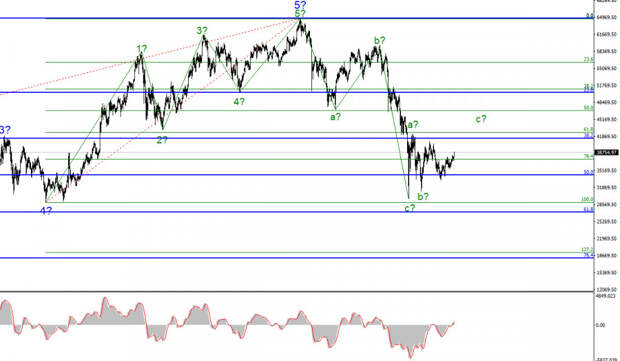Click the 0.00 indicator scale value
The height and width of the screenshot is (361, 620).
(x=600, y=325)
